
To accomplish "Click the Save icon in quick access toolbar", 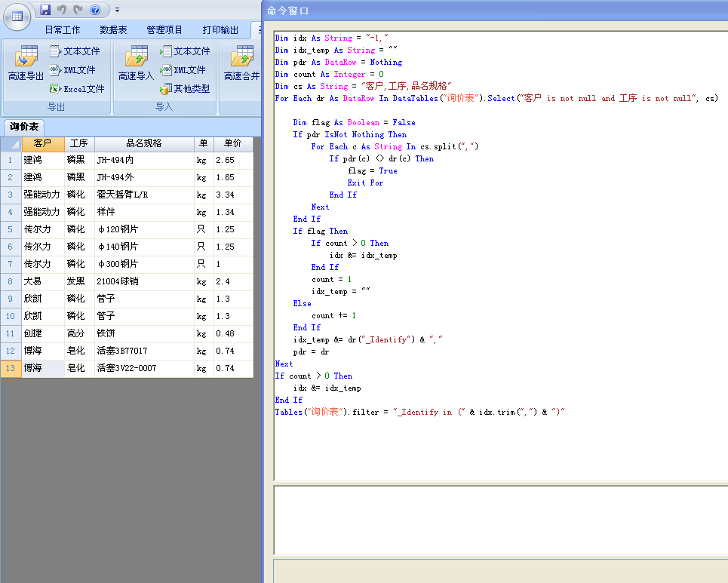I will [45, 10].
